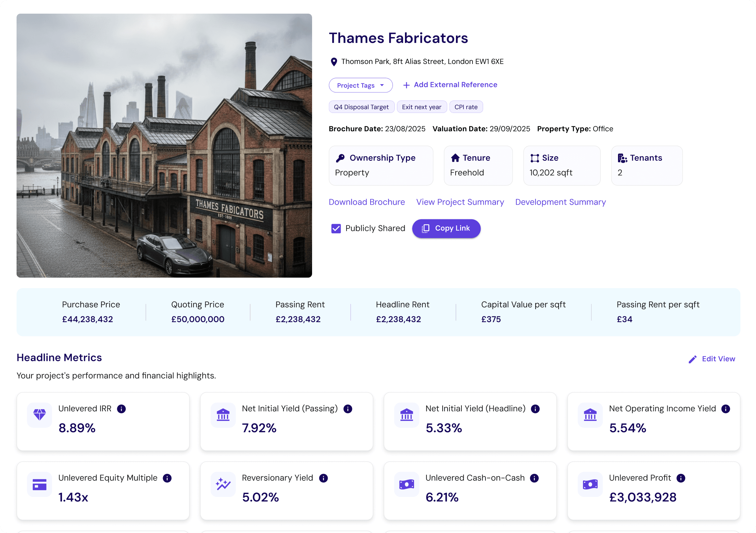The image size is (756, 533).
Task: Click info icon beside Net Operating Income Yield
Action: coord(726,409)
